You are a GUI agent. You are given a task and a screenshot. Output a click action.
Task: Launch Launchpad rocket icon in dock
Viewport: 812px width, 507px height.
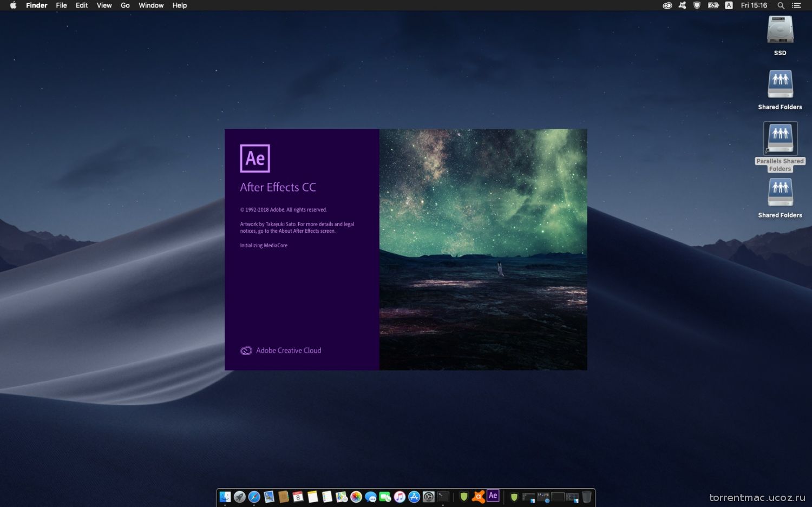[240, 497]
